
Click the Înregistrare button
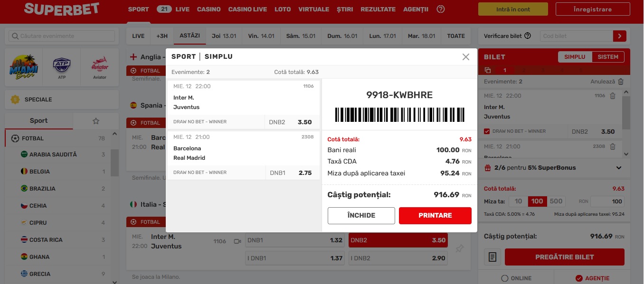point(593,9)
